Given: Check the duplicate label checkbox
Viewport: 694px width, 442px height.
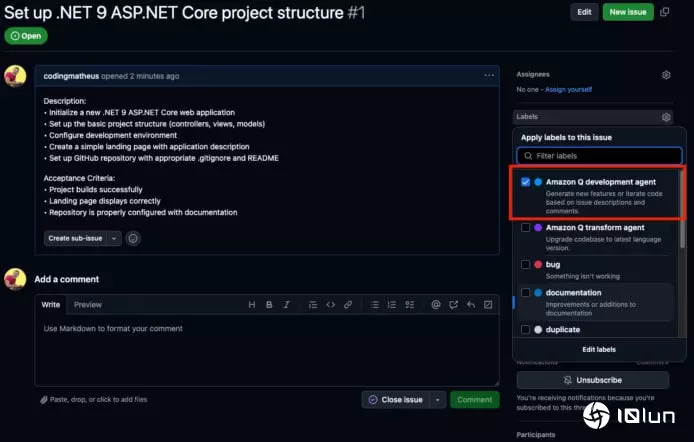Looking at the screenshot, I should tap(525, 330).
